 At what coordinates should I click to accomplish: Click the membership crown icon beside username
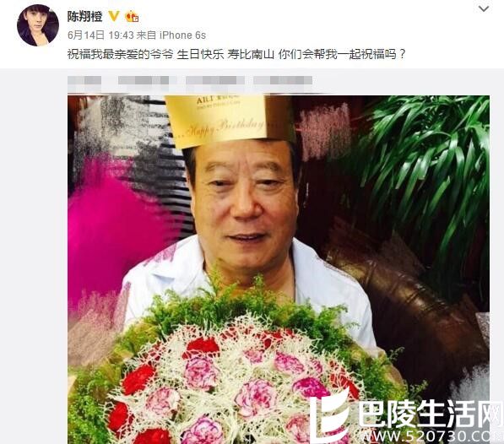click(132, 16)
